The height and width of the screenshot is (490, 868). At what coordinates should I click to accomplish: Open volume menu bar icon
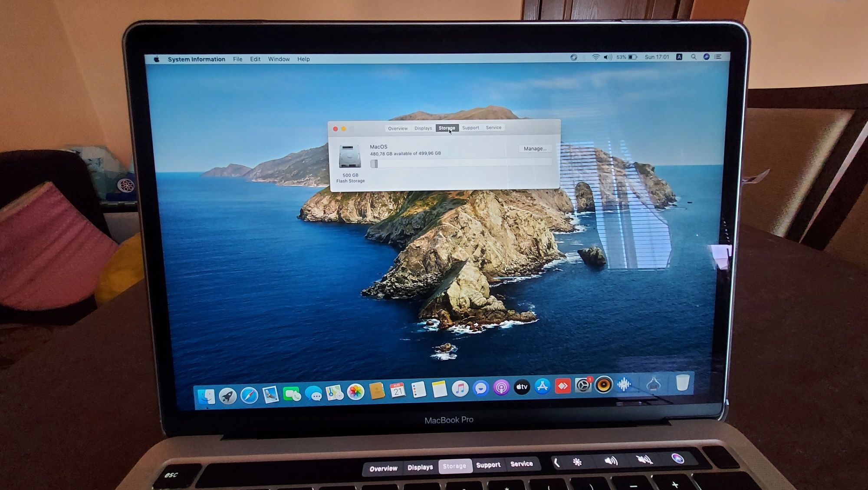tap(608, 57)
